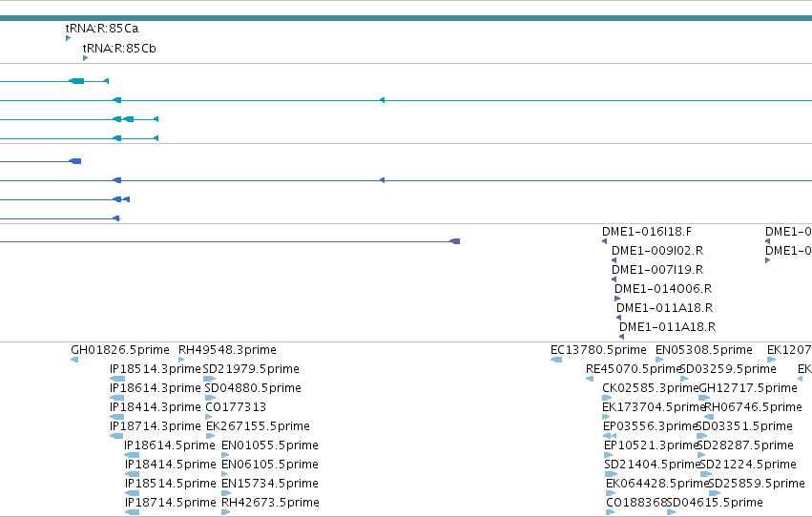The height and width of the screenshot is (517, 812).
Task: Select the RH49548.3prime label
Action: [227, 350]
